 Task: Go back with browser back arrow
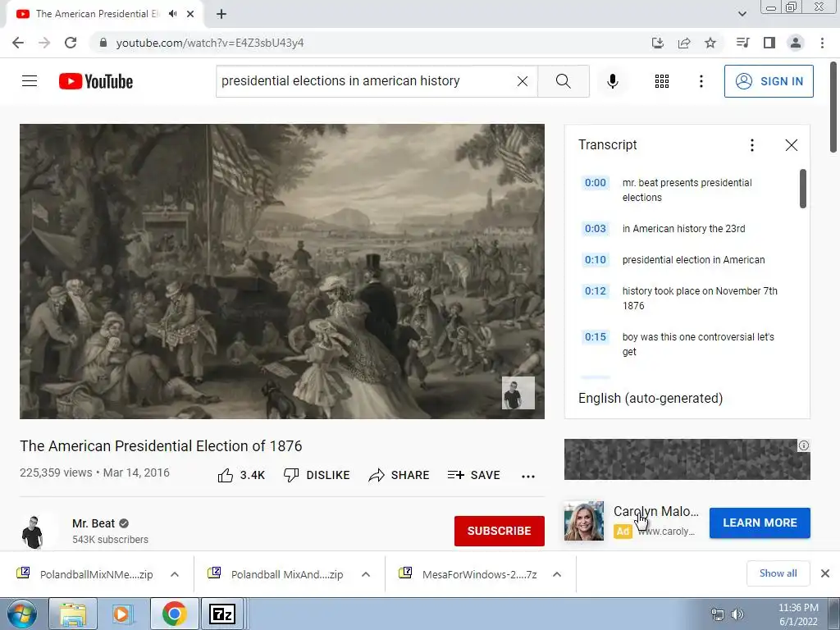click(18, 43)
